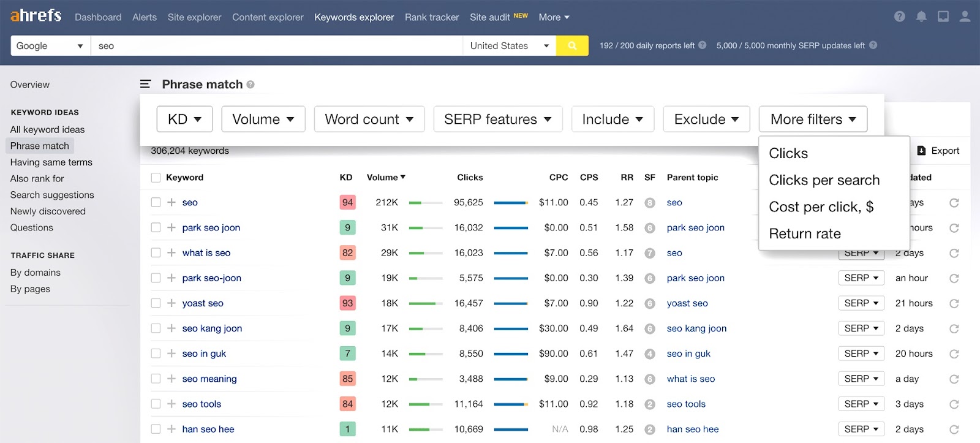The image size is (980, 443).
Task: Sort table by Volume column header
Action: pos(386,178)
